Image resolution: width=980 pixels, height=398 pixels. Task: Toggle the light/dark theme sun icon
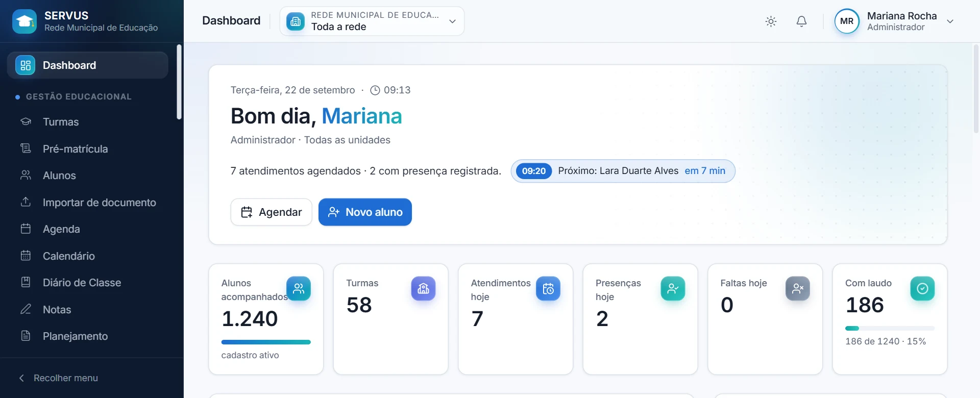(x=771, y=21)
